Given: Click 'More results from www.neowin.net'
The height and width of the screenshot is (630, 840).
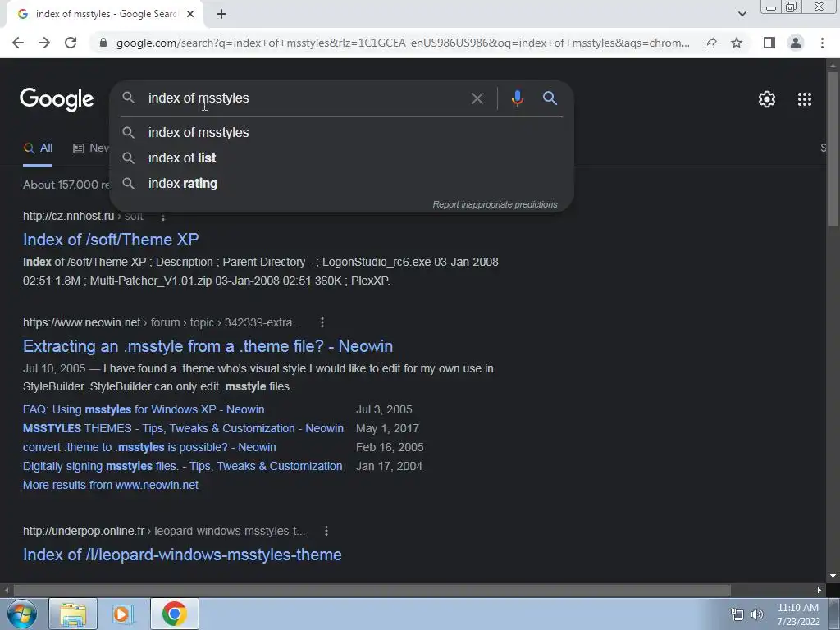Looking at the screenshot, I should (111, 485).
